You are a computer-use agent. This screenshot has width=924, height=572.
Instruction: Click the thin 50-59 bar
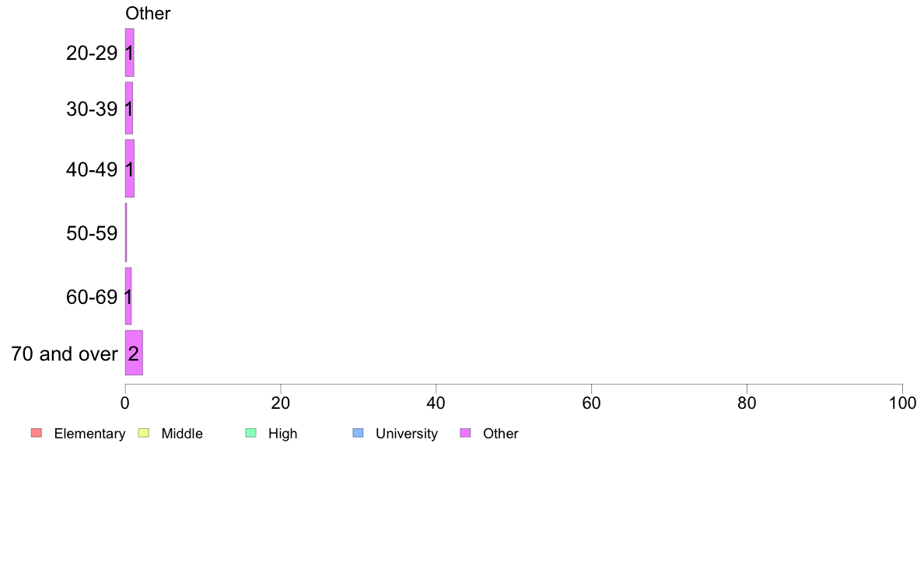pos(126,232)
